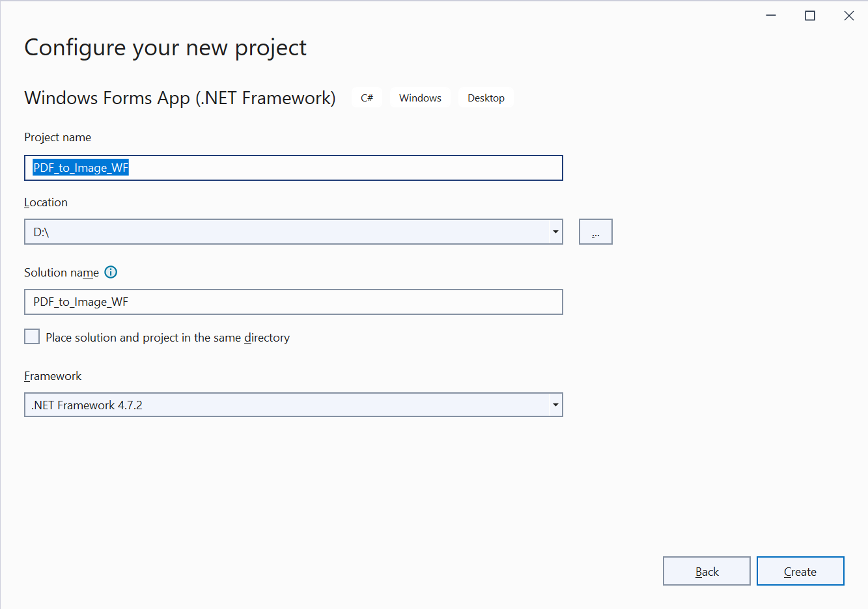Click the Location label

coord(46,202)
